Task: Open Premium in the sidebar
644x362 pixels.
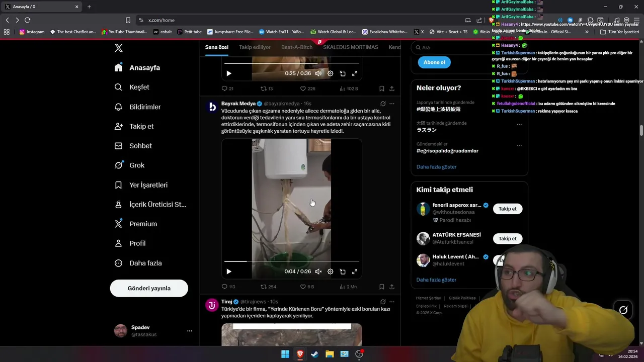Action: click(135, 224)
